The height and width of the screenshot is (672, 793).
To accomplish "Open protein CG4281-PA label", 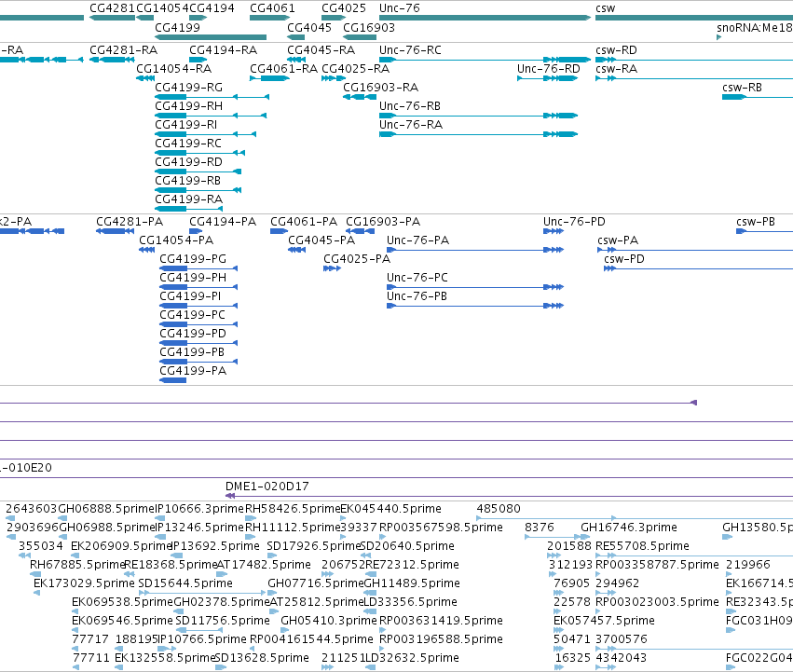I will (130, 222).
